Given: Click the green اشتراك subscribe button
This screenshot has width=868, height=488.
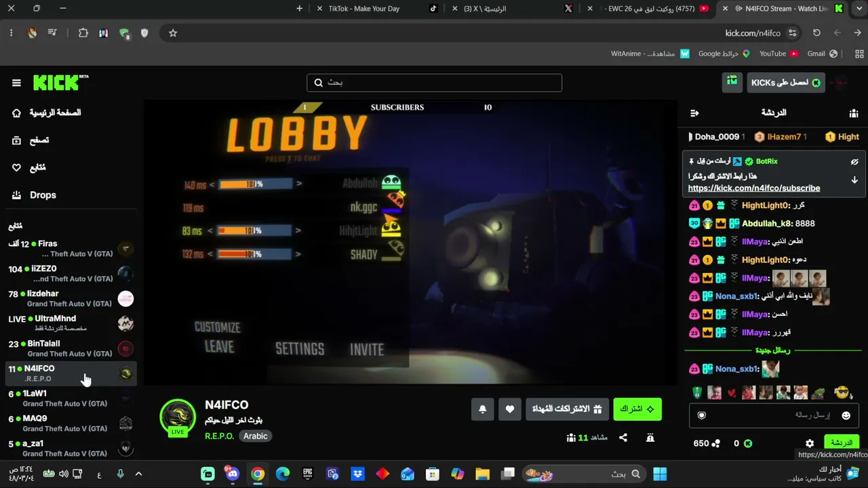Looking at the screenshot, I should click(x=637, y=409).
